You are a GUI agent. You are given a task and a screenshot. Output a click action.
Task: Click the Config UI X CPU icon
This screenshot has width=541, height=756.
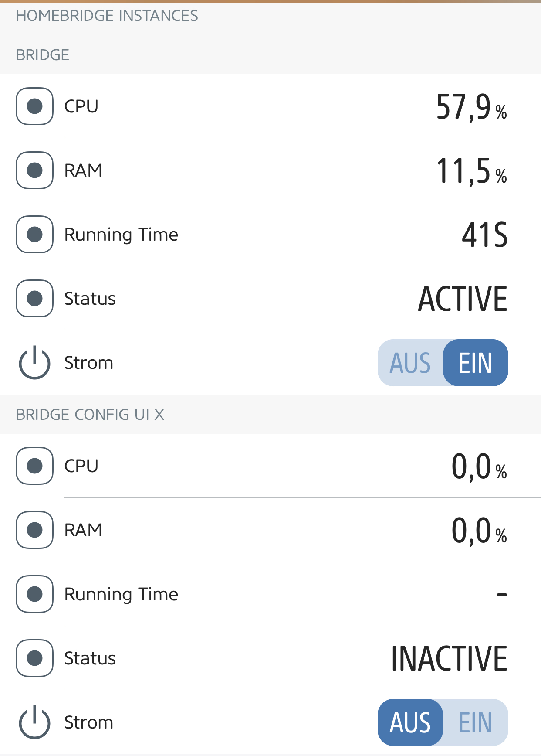click(x=34, y=466)
